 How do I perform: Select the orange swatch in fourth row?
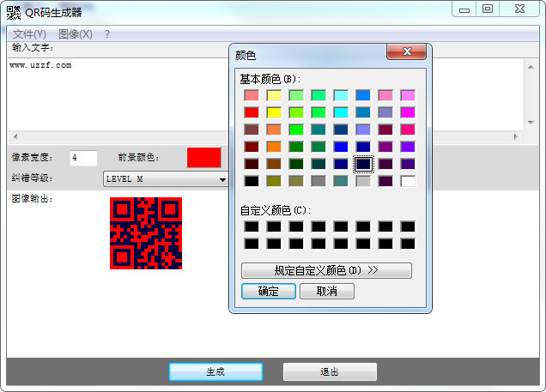coord(274,147)
